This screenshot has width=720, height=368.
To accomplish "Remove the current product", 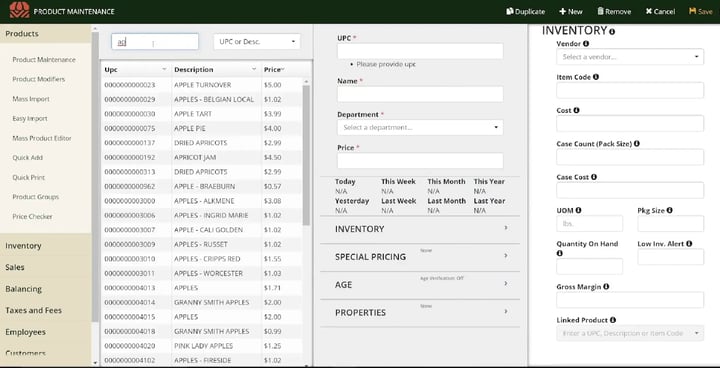I will click(614, 11).
